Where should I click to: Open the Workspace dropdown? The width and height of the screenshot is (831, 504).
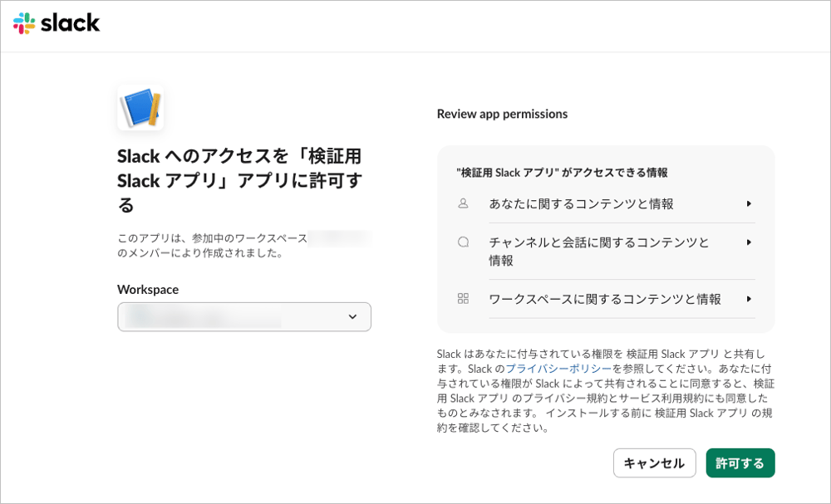point(244,316)
